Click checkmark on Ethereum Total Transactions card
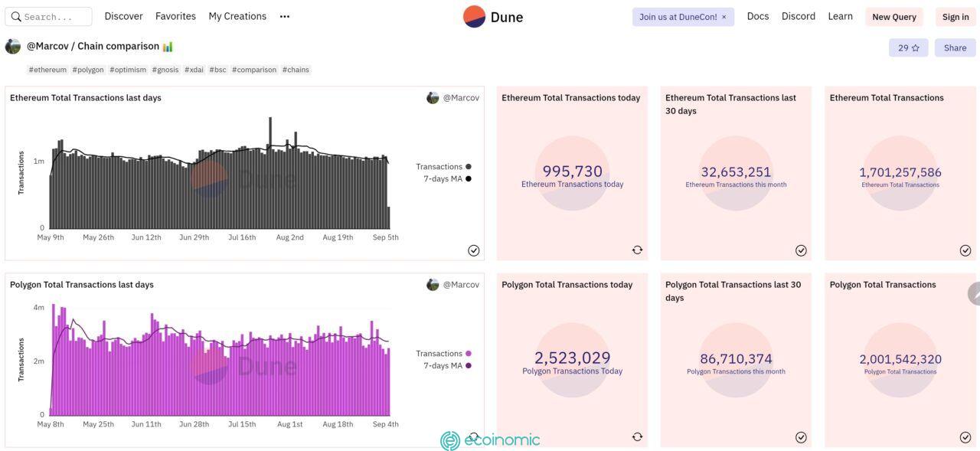Image resolution: width=980 pixels, height=451 pixels. 965,250
